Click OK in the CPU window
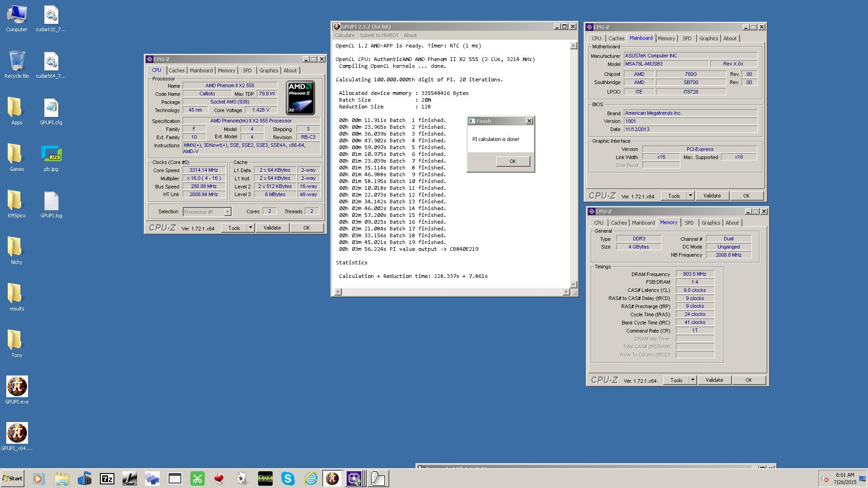868x488 pixels. coord(307,228)
